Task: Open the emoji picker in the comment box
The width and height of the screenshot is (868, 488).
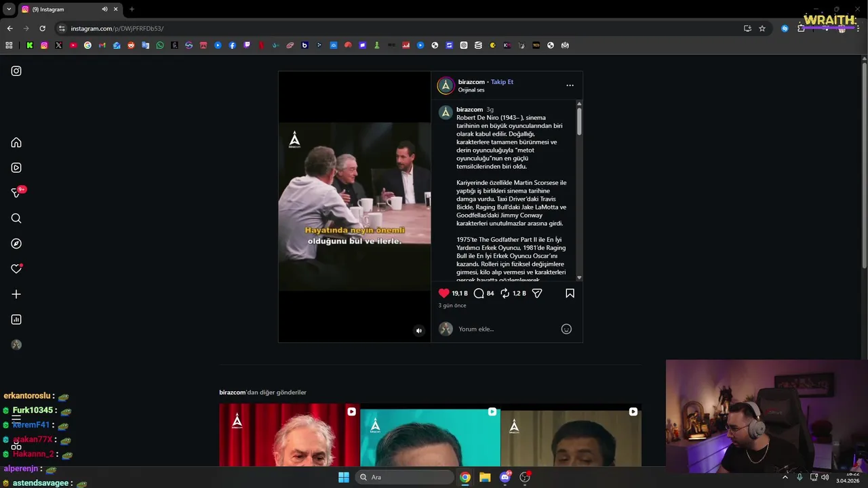Action: pos(566,329)
